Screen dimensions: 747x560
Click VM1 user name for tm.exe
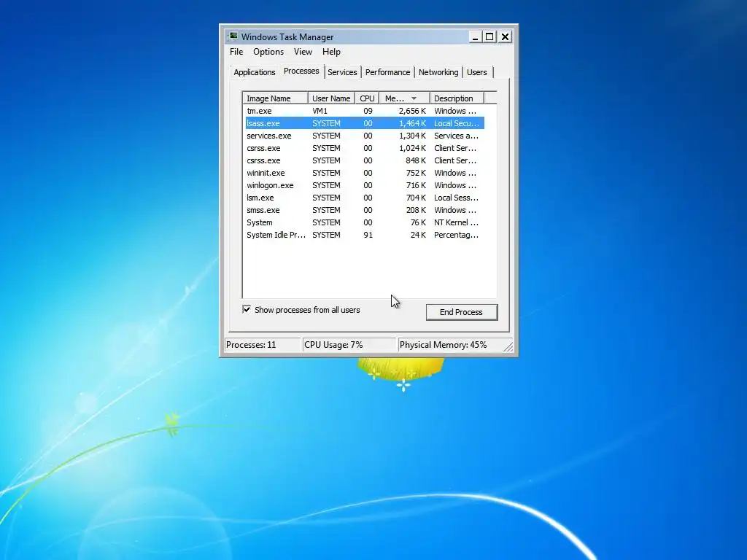tap(320, 111)
